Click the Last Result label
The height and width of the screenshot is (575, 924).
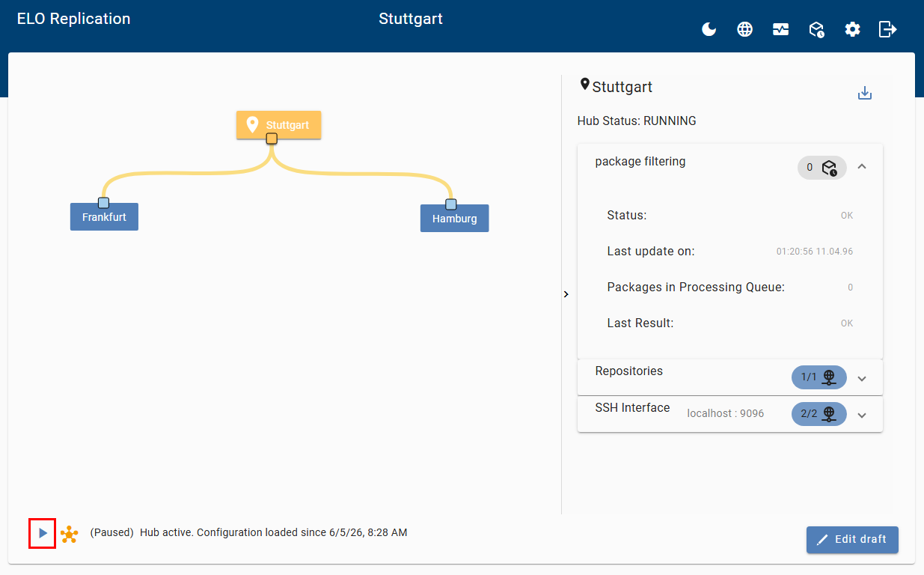coord(640,323)
